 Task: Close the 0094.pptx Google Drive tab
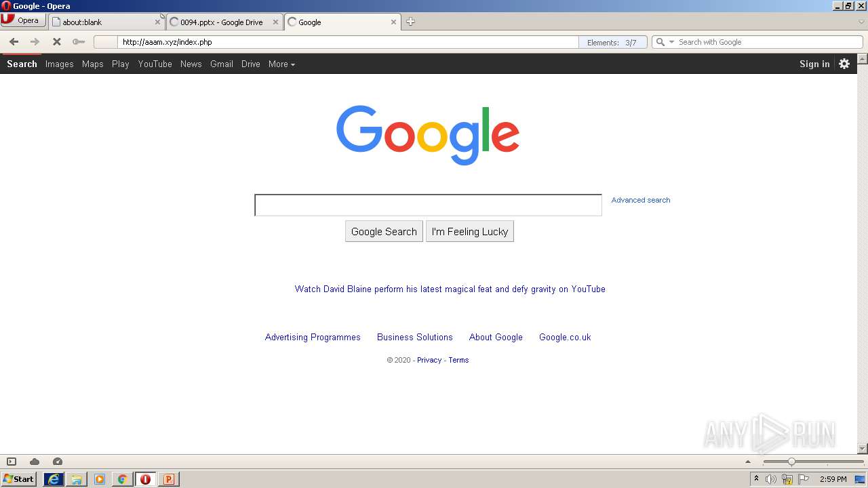pyautogui.click(x=275, y=22)
